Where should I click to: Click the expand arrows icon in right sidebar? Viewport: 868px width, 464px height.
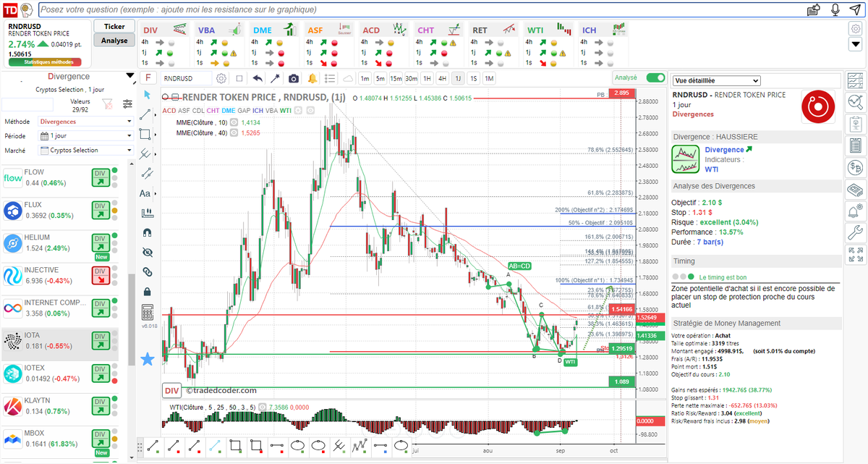(855, 256)
